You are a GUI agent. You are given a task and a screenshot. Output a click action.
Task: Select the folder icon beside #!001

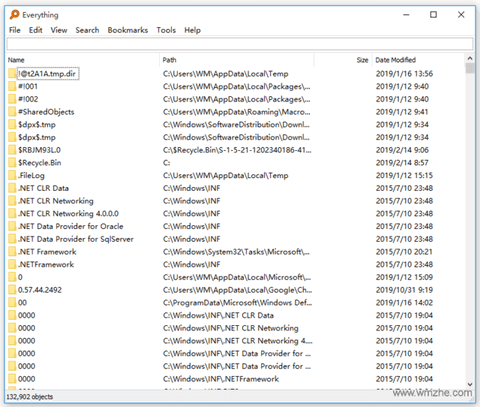(x=12, y=87)
